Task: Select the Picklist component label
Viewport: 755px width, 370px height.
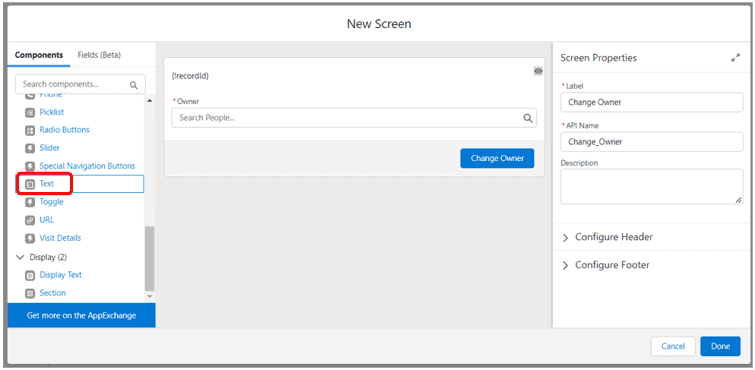Action: point(52,112)
